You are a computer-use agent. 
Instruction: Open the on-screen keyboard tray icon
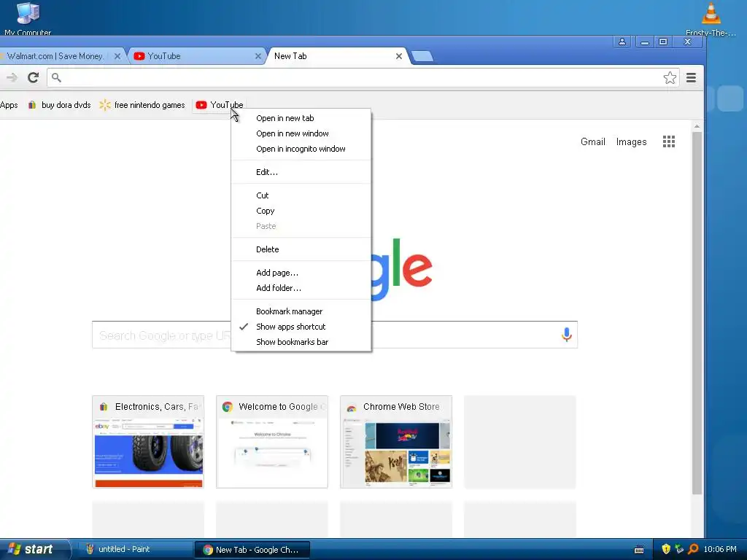click(x=639, y=550)
